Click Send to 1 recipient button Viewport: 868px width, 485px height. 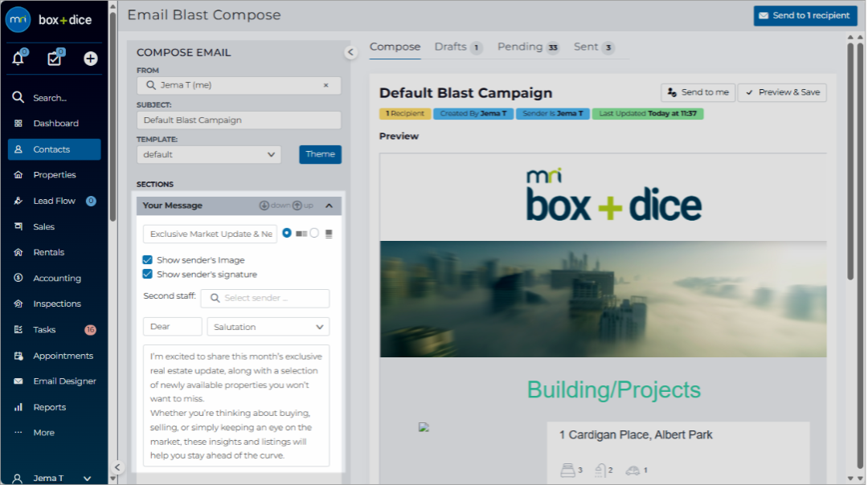805,15
